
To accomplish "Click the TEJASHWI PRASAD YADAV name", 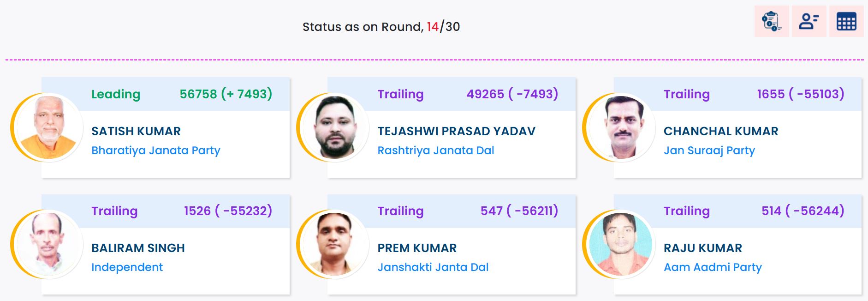I will pyautogui.click(x=456, y=131).
